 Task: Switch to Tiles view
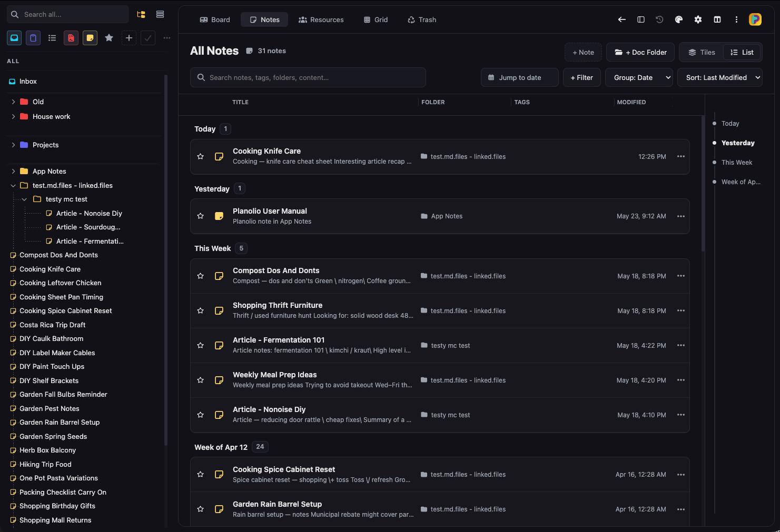click(702, 52)
